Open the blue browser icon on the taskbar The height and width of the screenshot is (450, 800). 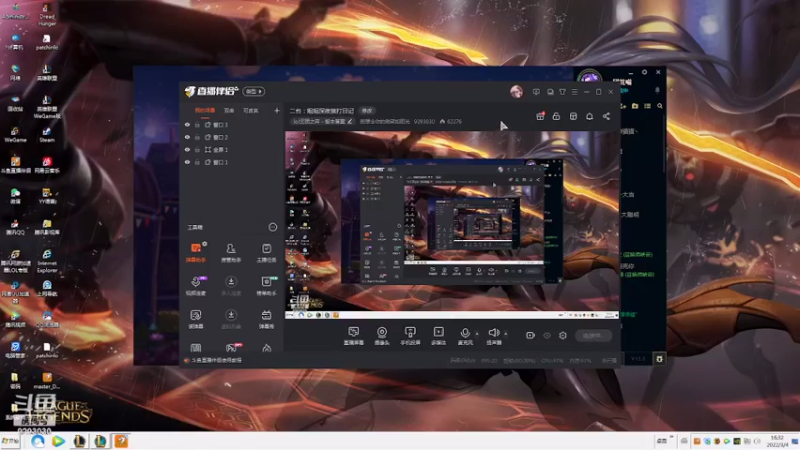point(38,441)
